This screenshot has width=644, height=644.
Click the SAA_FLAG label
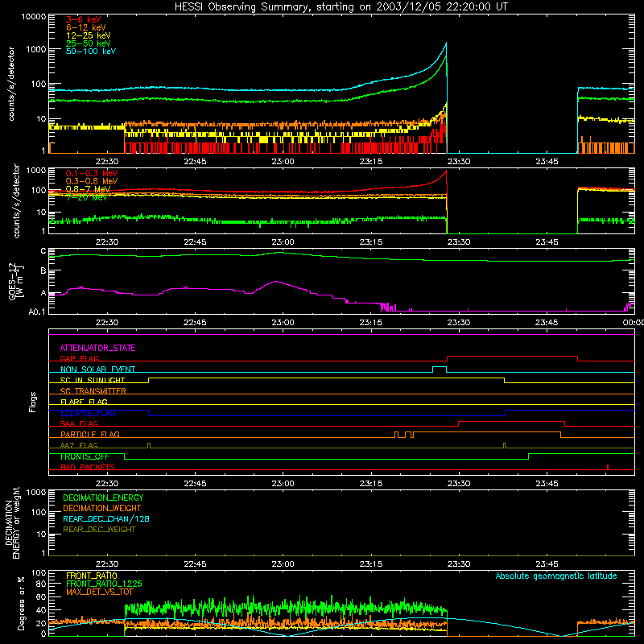pos(79,423)
